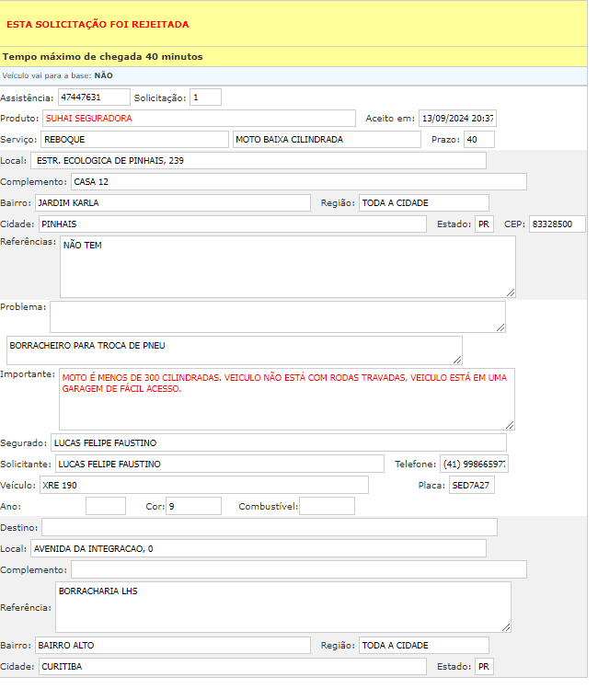Click the Segurado field LUCAS FELIPE FAUSTINO
This screenshot has width=598, height=700.
tap(279, 442)
